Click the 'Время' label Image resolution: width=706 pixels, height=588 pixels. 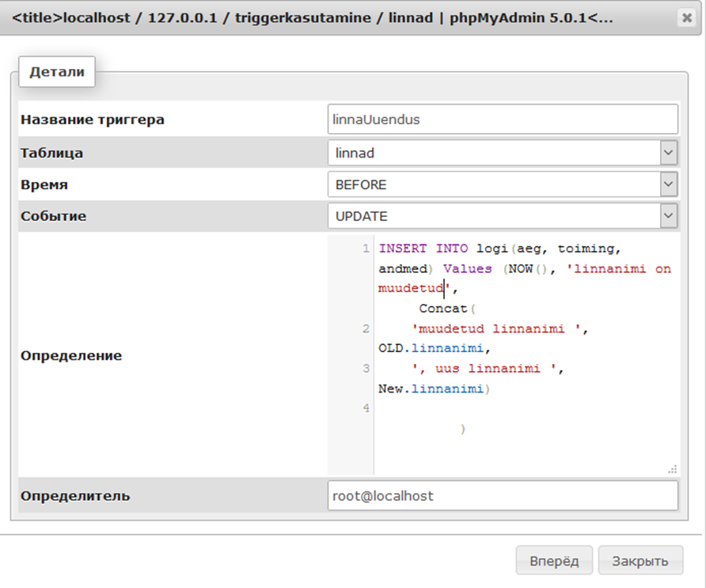(44, 184)
